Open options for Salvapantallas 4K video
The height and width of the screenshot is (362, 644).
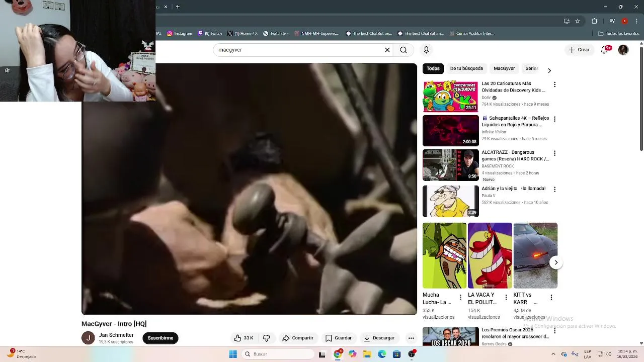(554, 119)
